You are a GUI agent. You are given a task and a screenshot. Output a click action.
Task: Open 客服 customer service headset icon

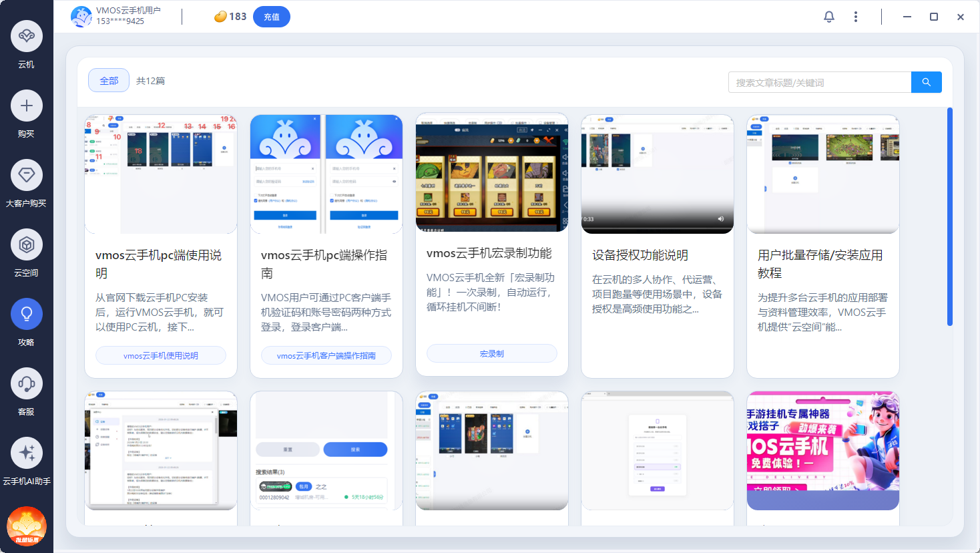coord(27,383)
